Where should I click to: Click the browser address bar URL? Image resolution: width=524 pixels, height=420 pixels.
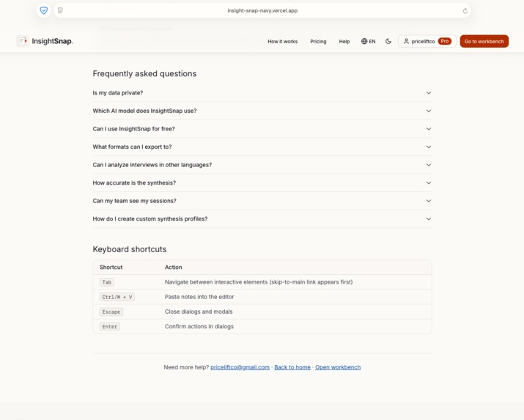click(x=262, y=11)
